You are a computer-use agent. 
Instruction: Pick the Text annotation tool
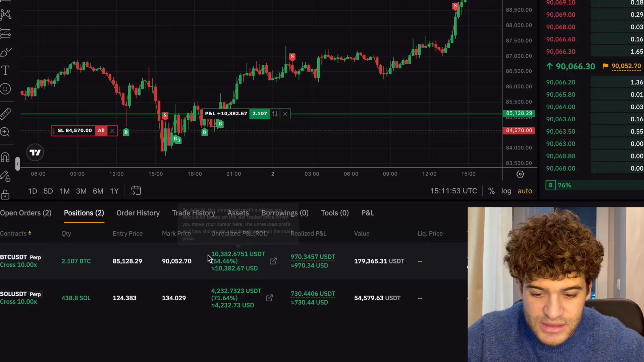5,70
